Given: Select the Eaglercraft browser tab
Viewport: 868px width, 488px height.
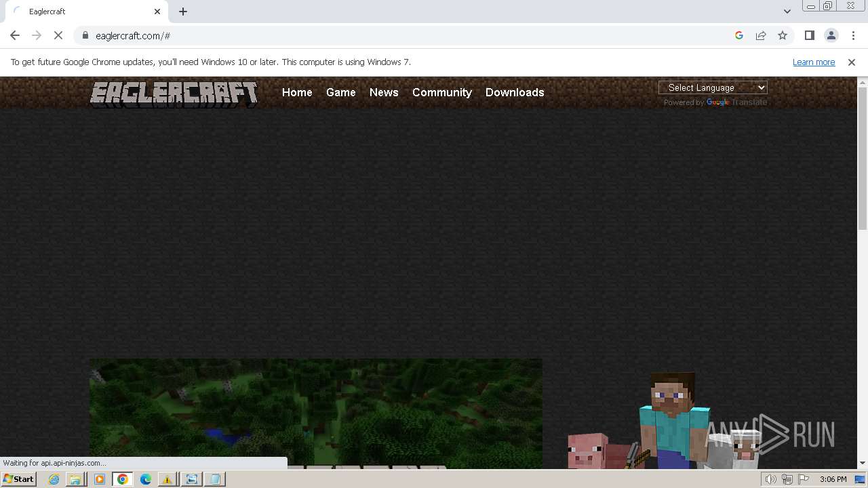Looking at the screenshot, I should click(x=87, y=12).
